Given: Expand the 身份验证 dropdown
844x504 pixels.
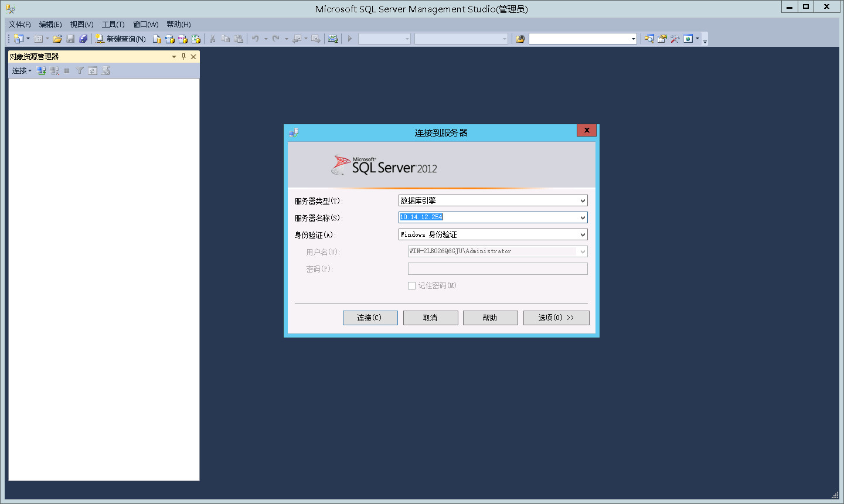Looking at the screenshot, I should [583, 234].
